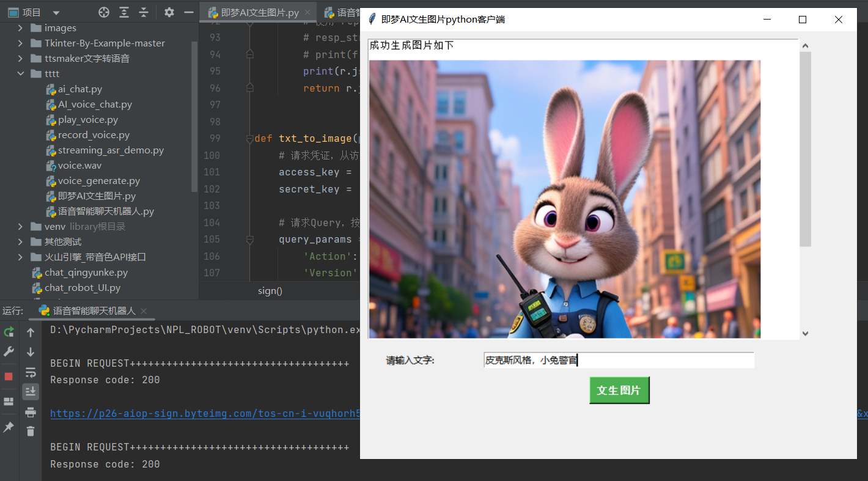Close the 语音智能聊天机器人 run tab
868x481 pixels.
(x=144, y=310)
